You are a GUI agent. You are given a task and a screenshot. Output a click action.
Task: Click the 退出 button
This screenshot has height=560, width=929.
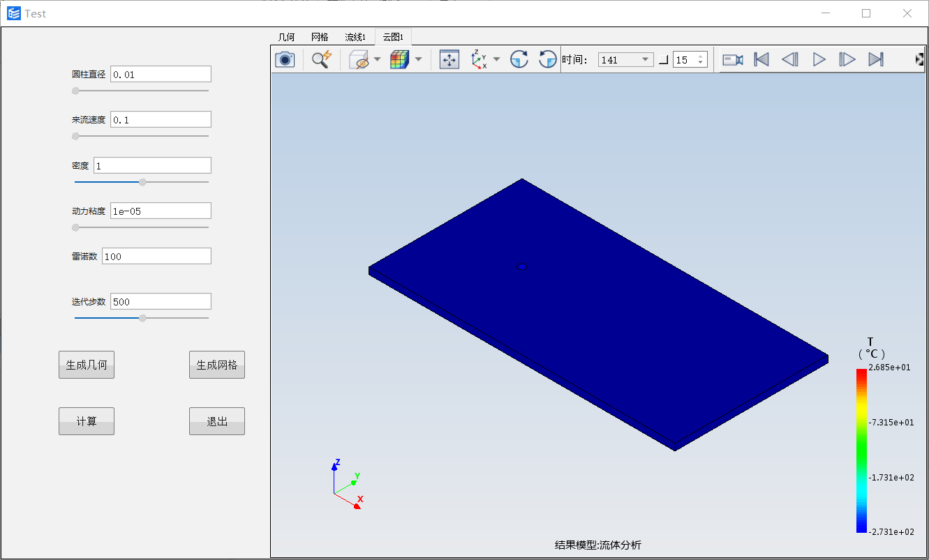click(217, 421)
